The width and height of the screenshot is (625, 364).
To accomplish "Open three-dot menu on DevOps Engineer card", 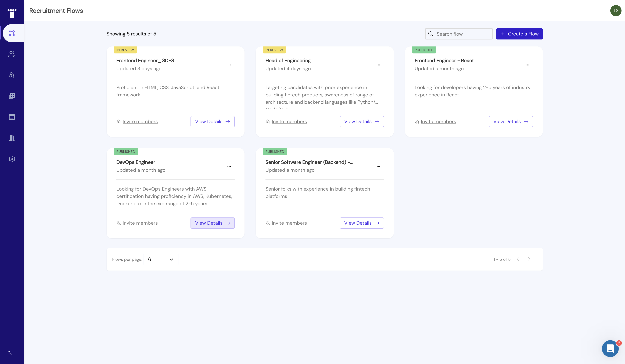I will coord(229,166).
